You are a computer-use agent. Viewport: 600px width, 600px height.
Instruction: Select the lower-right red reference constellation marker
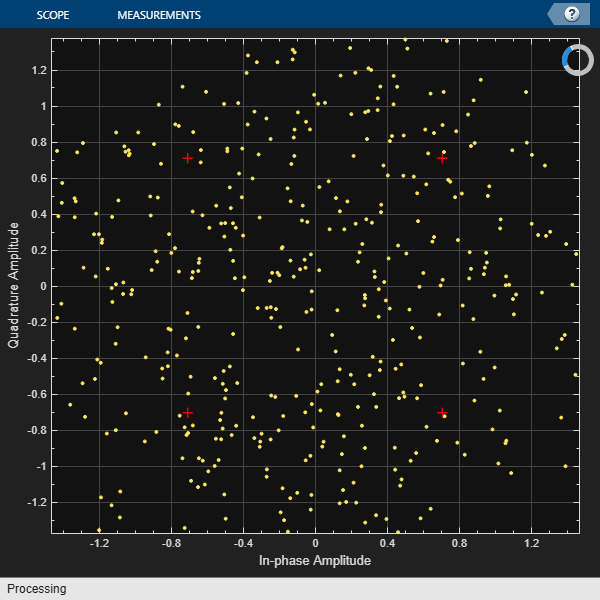point(442,412)
